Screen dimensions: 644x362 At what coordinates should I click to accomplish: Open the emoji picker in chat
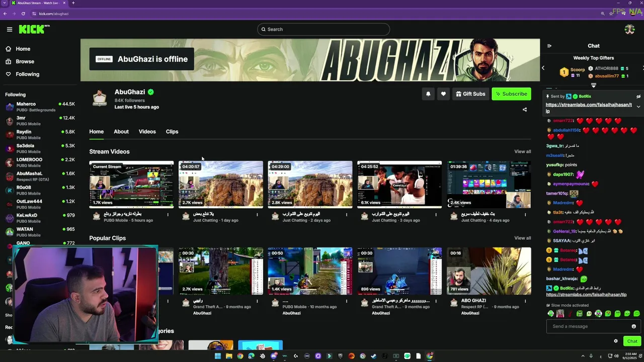click(634, 326)
